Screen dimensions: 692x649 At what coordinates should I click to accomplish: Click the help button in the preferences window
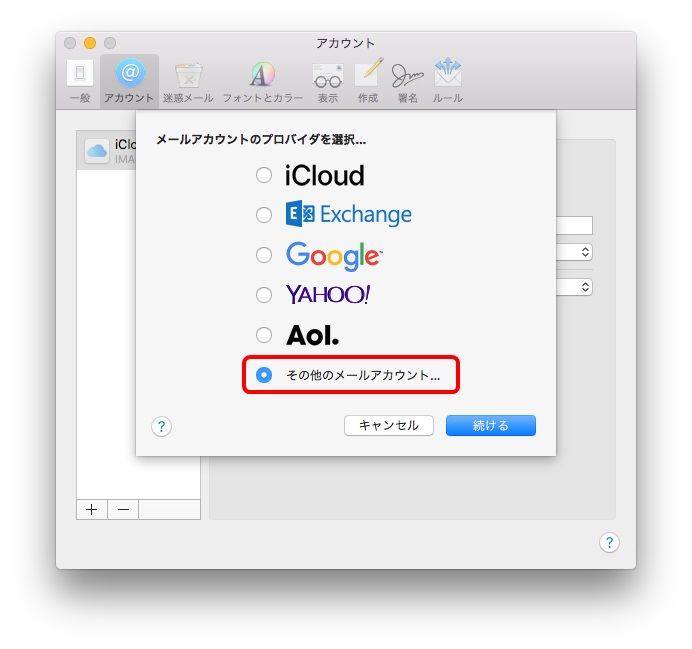[x=609, y=542]
